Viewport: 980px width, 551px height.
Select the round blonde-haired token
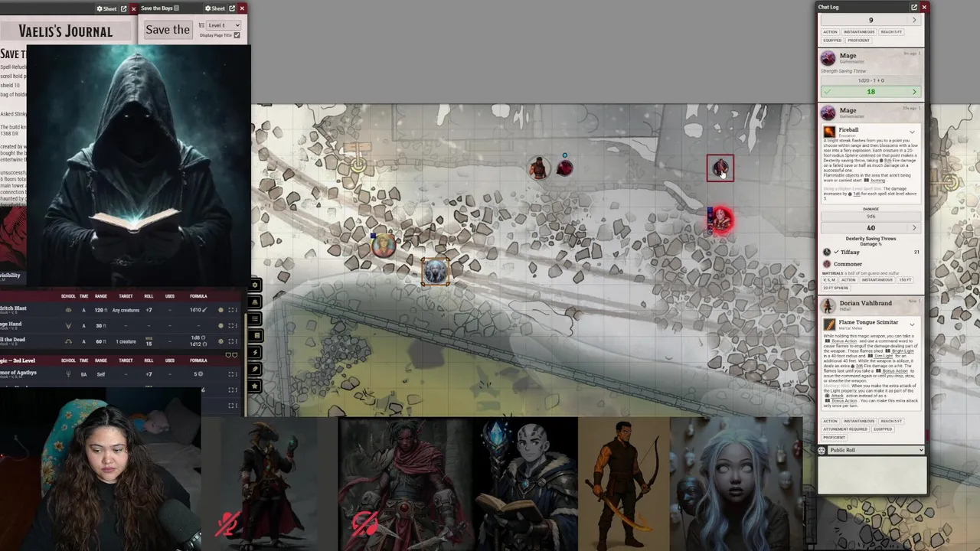point(384,245)
